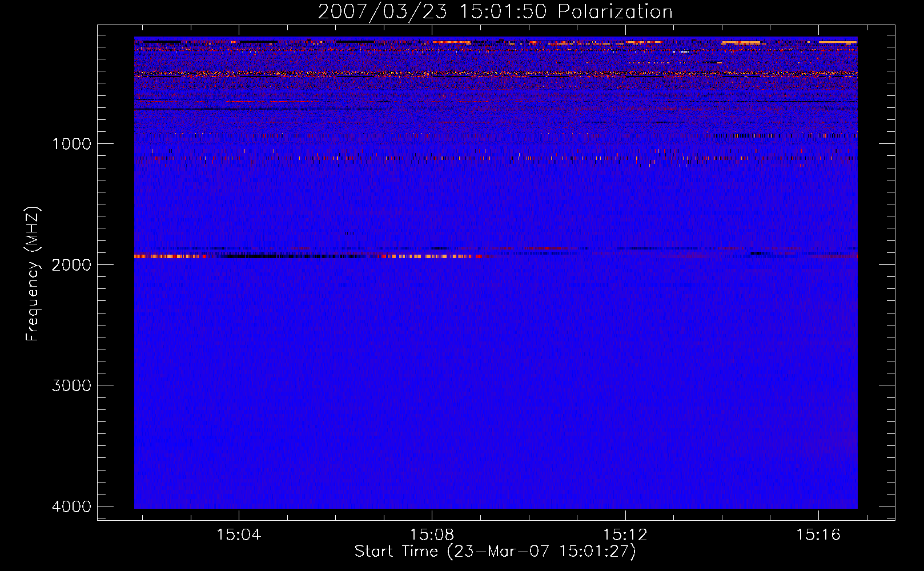The width and height of the screenshot is (924, 571).
Task: Click the 3000 frequency tick label
Action: point(71,385)
